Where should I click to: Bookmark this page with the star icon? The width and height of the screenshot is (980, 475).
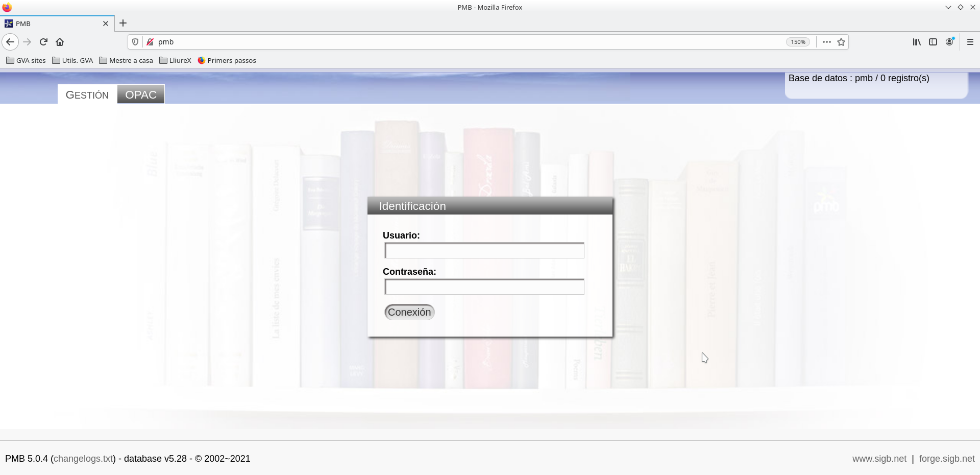pyautogui.click(x=841, y=42)
